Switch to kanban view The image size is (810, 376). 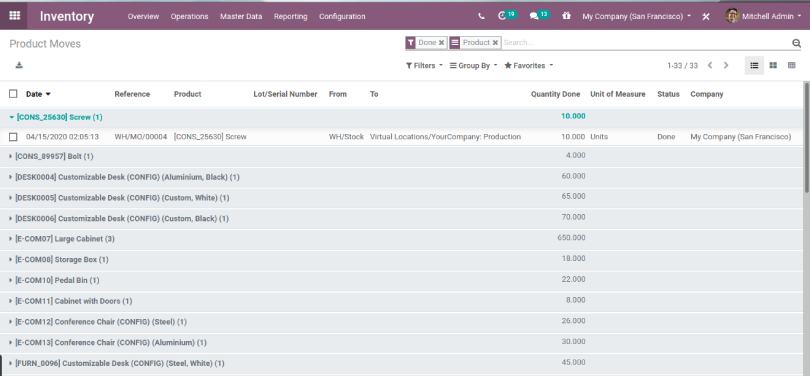click(773, 66)
